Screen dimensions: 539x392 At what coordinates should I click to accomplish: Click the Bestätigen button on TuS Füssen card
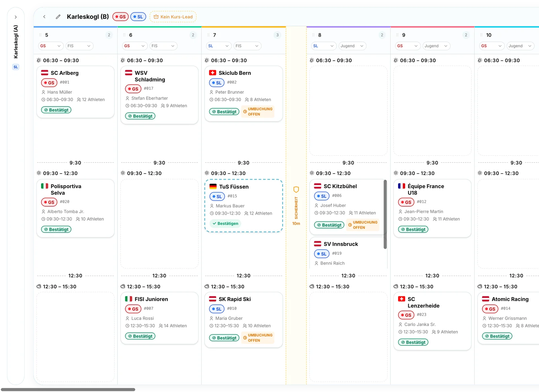tap(225, 223)
